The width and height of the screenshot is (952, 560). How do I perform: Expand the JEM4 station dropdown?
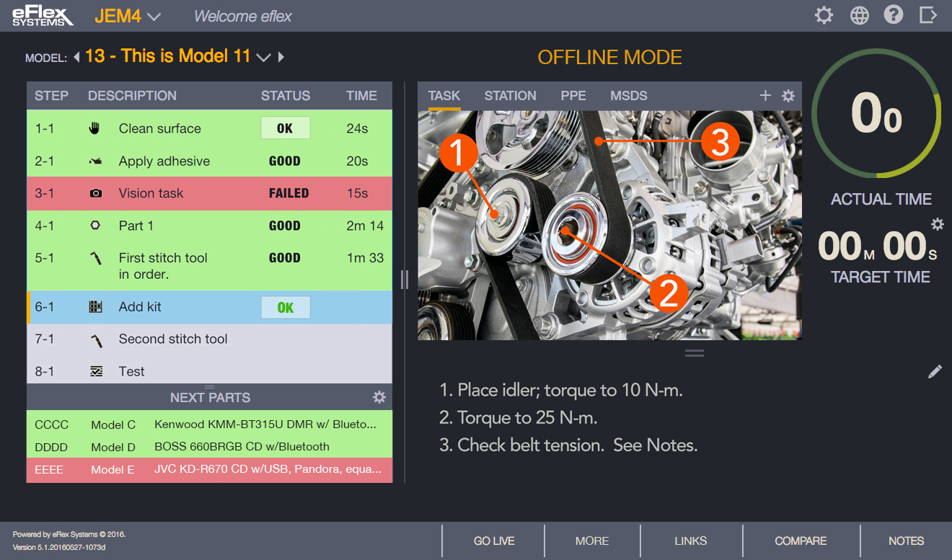[x=154, y=17]
